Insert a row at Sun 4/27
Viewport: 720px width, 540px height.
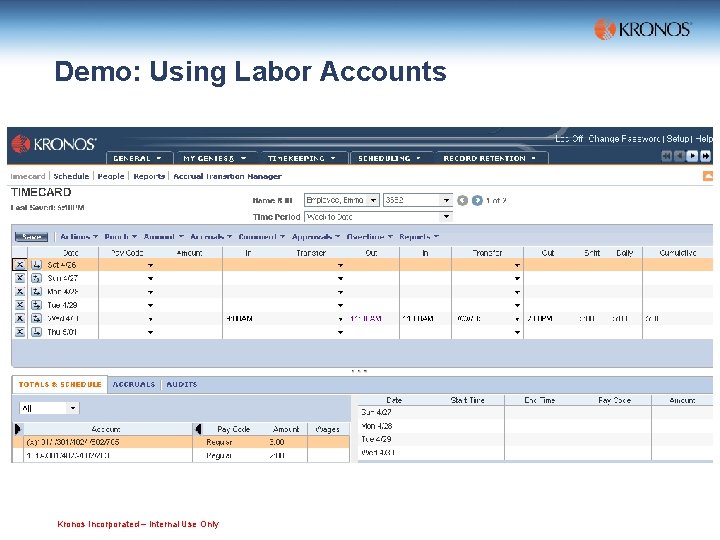(x=36, y=278)
